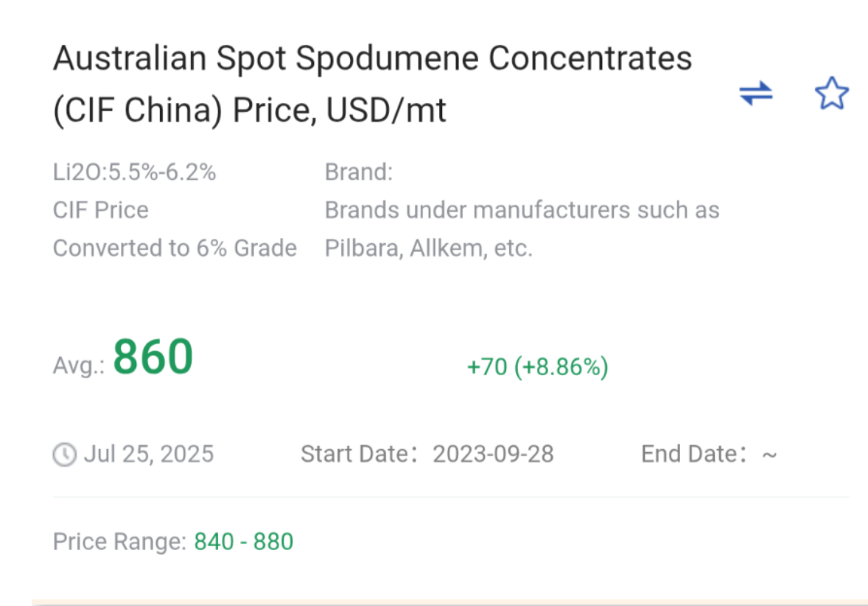868x606 pixels.
Task: Click the Avg.: label
Action: click(78, 365)
